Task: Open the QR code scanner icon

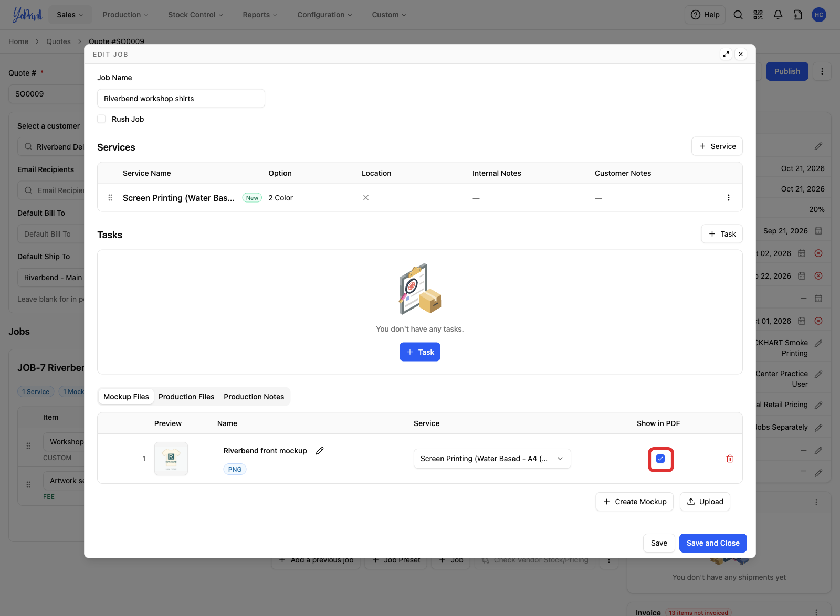Action: tap(758, 15)
